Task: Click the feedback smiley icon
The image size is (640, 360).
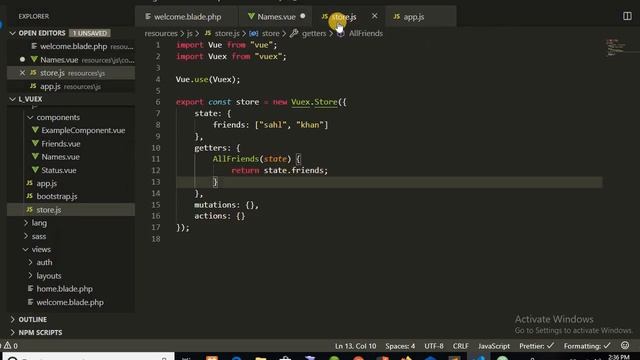Action: click(x=625, y=346)
